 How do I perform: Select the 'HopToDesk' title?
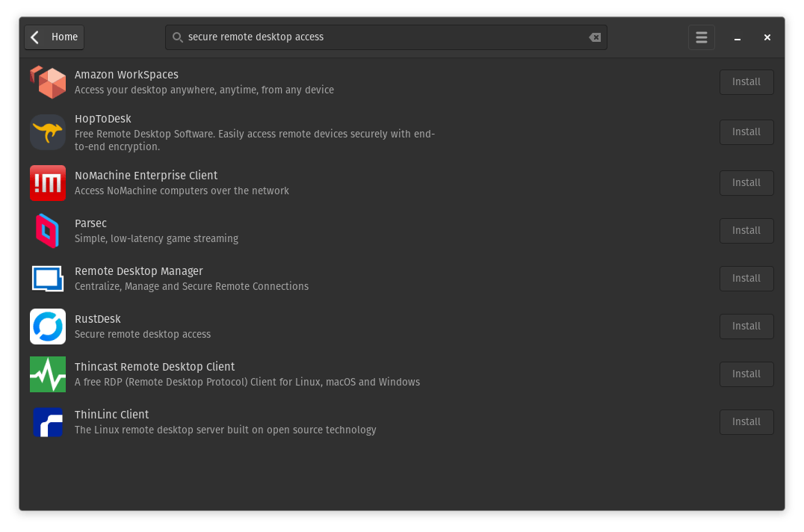click(103, 119)
